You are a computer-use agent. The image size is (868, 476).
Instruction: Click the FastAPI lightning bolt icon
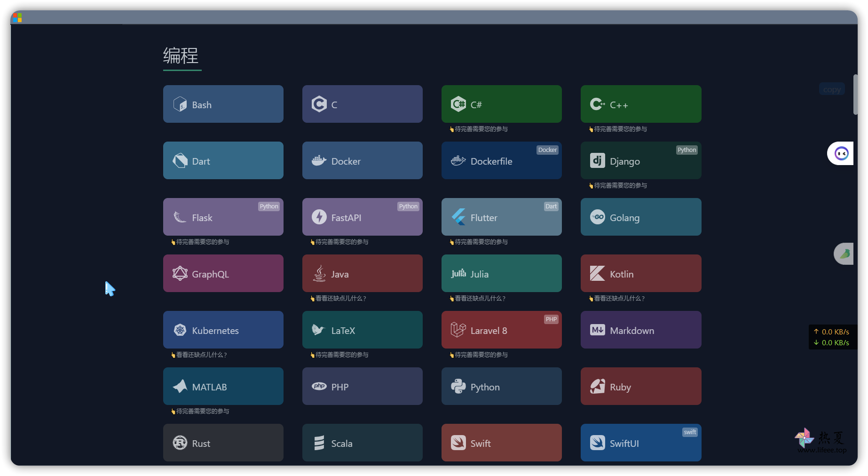(319, 217)
